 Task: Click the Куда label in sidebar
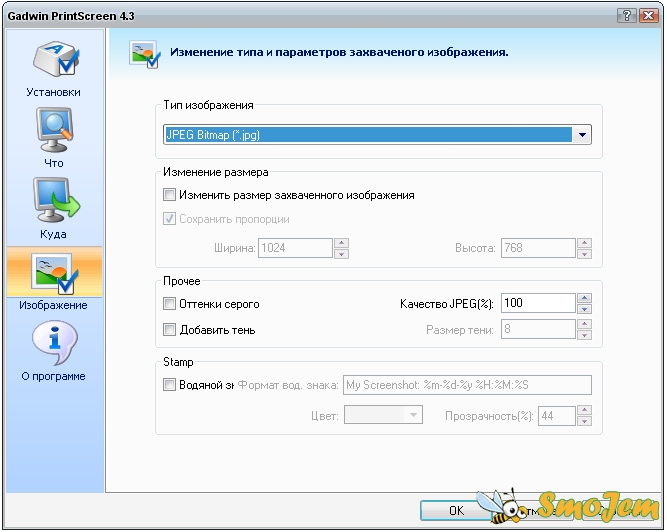click(x=54, y=234)
